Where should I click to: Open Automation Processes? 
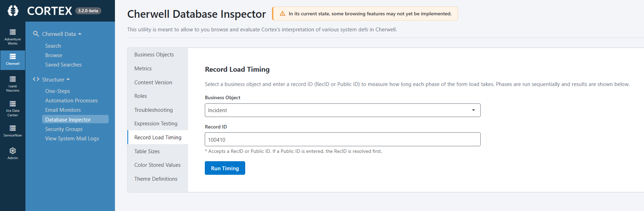(x=71, y=101)
